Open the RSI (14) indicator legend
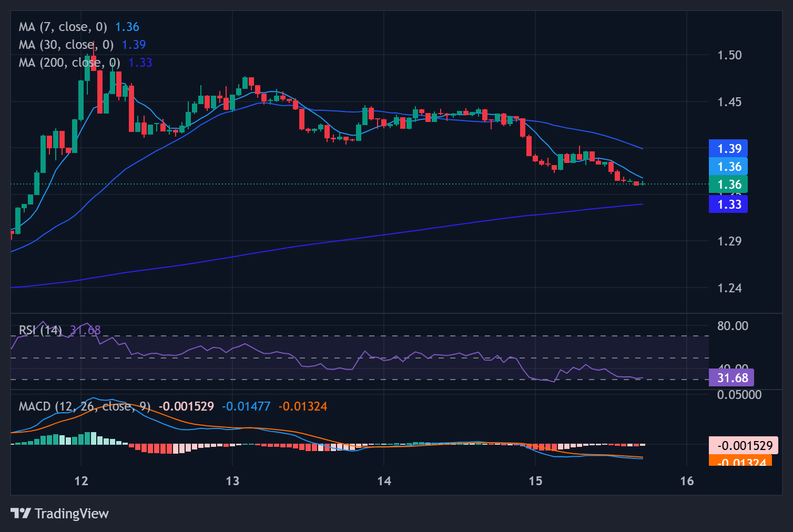 [x=40, y=330]
